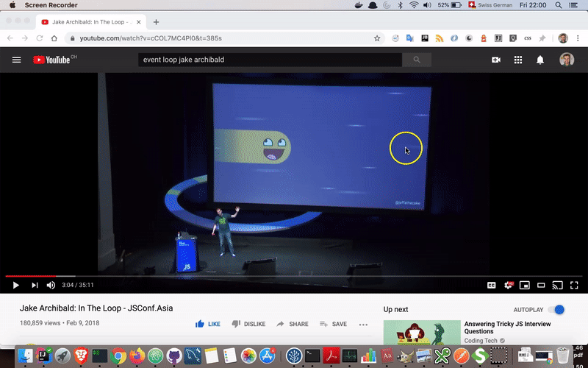Go to the YouTube home logo
588x368 pixels.
click(x=51, y=60)
